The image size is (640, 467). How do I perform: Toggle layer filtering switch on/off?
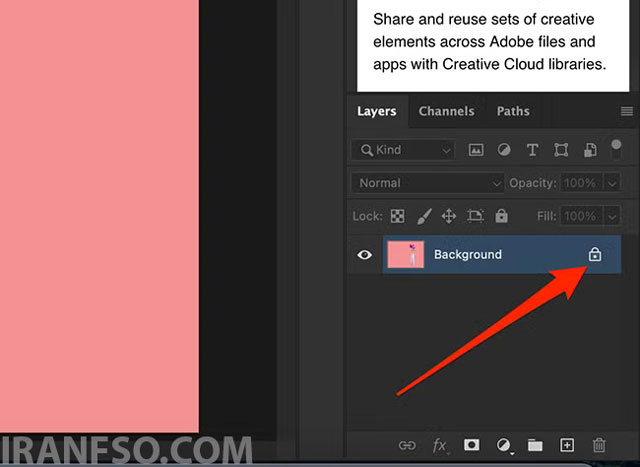pos(616,149)
